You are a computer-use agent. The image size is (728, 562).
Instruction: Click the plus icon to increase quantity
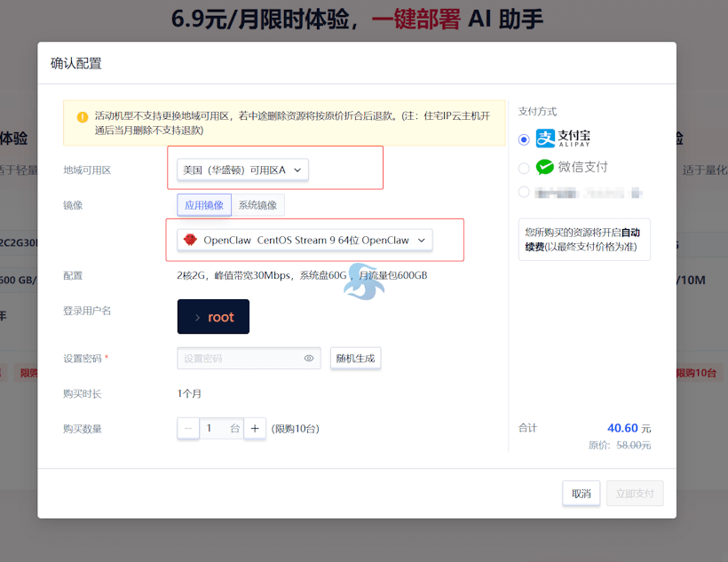coord(255,428)
